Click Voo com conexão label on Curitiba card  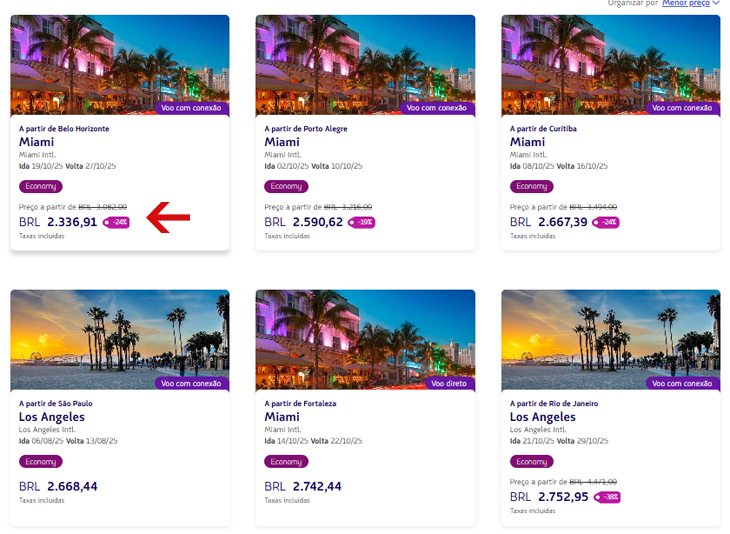683,108
